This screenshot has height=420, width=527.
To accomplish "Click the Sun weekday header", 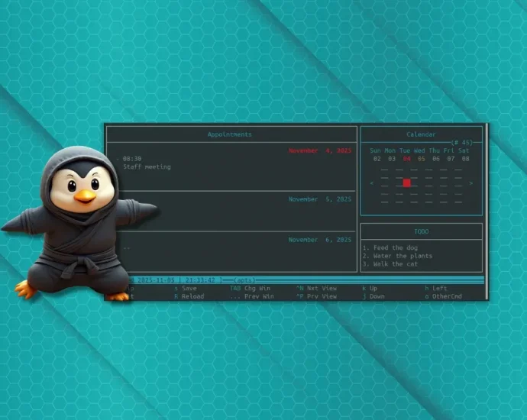I will click(x=375, y=150).
